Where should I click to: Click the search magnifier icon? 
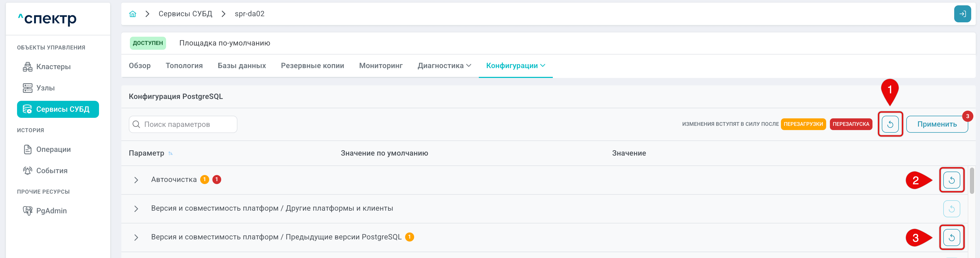136,125
